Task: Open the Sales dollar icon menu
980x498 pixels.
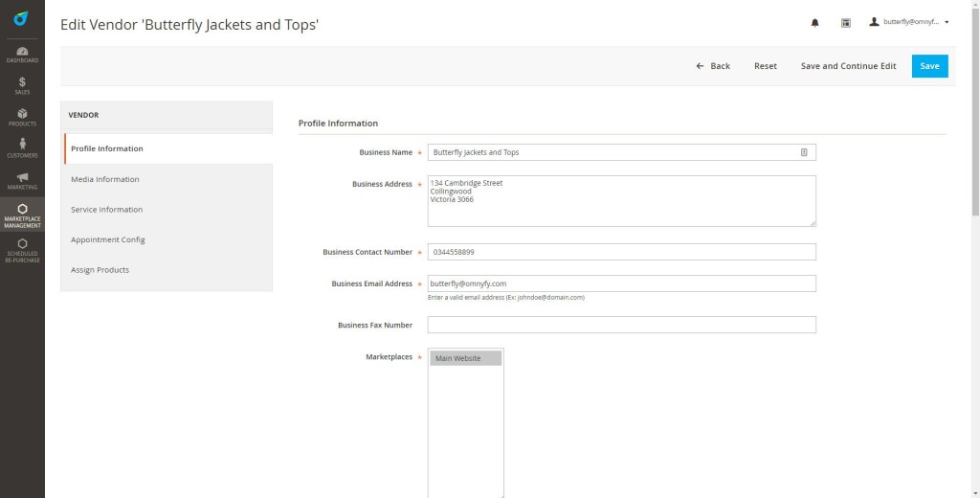Action: [x=22, y=85]
